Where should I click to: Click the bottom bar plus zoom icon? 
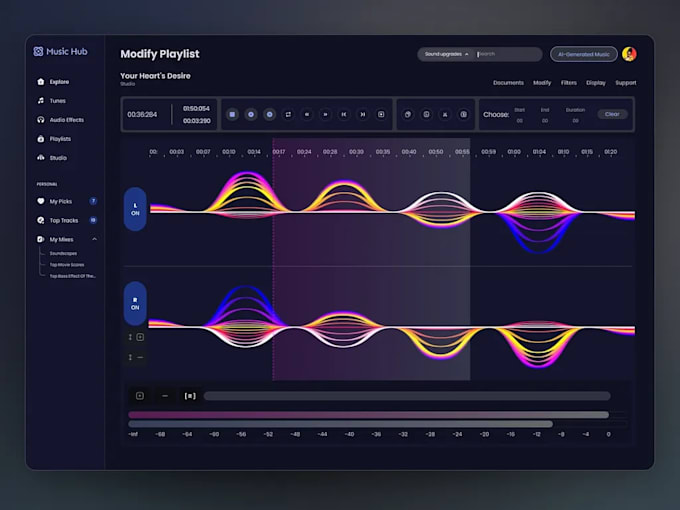[140, 396]
